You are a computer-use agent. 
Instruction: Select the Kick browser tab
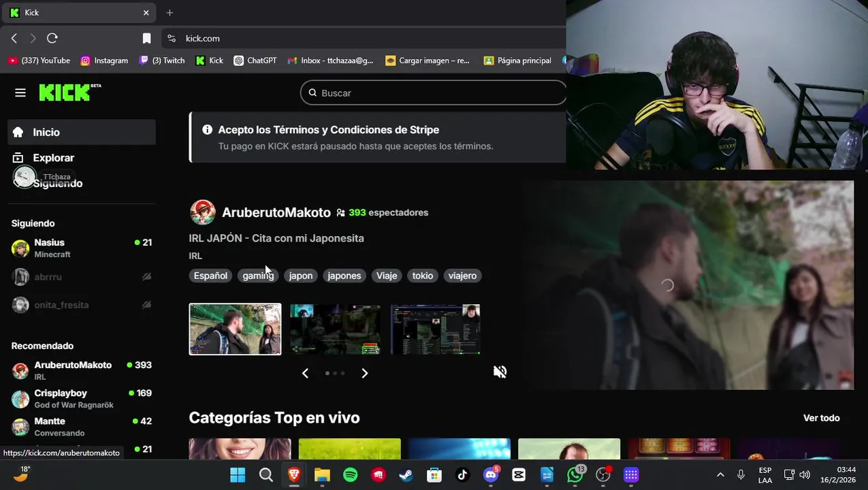pyautogui.click(x=80, y=12)
